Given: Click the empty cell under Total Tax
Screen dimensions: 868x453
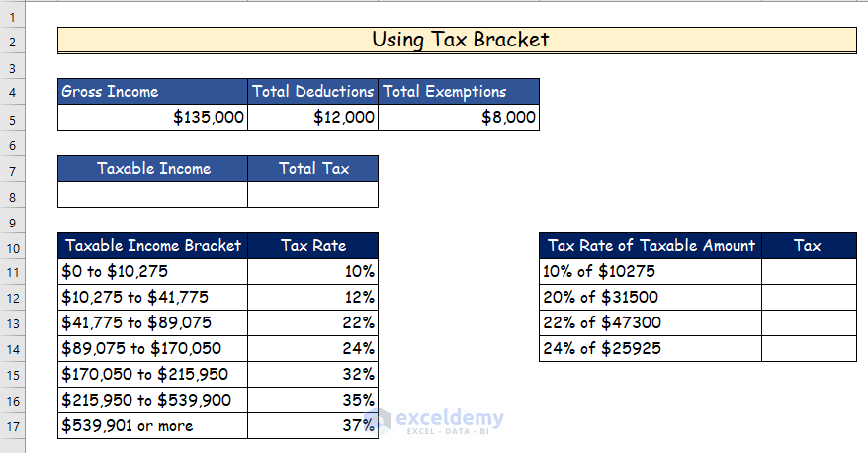Looking at the screenshot, I should pyautogui.click(x=312, y=195).
